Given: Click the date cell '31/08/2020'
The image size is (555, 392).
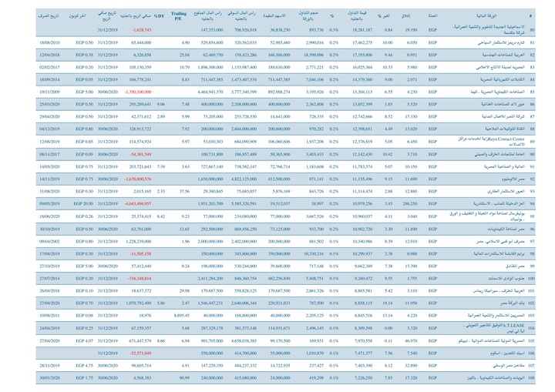Looking at the screenshot, I should pos(49,192).
